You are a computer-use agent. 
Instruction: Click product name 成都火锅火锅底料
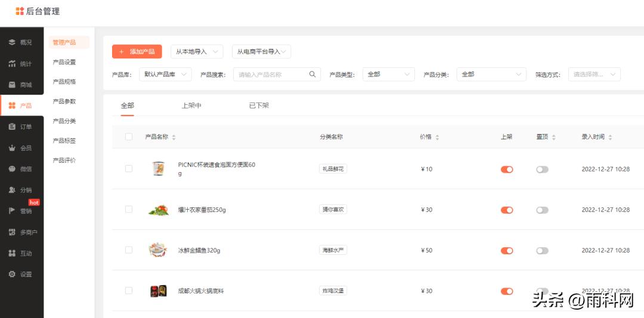click(x=201, y=291)
